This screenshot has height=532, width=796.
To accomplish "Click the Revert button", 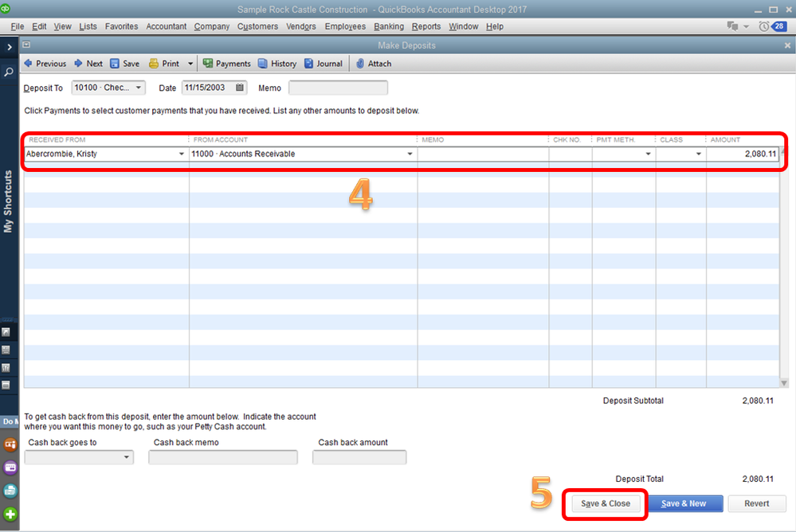I will pos(756,503).
